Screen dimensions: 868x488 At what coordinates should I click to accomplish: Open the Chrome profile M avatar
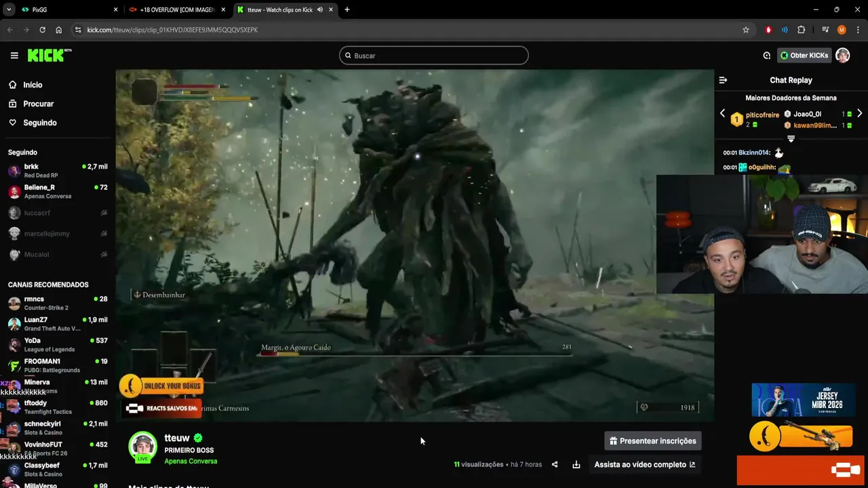tap(842, 30)
